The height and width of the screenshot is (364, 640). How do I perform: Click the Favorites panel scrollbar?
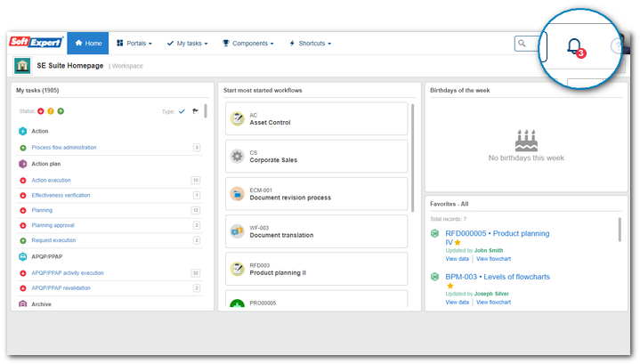[620, 230]
